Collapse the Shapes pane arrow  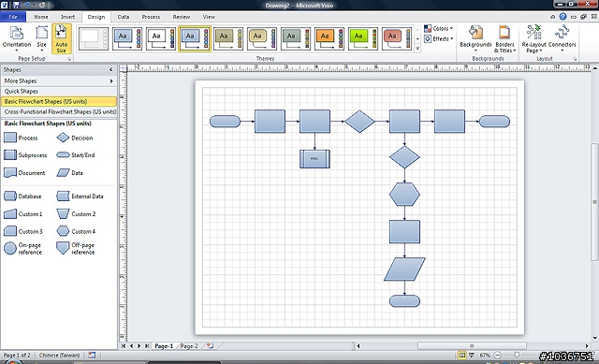pyautogui.click(x=110, y=69)
